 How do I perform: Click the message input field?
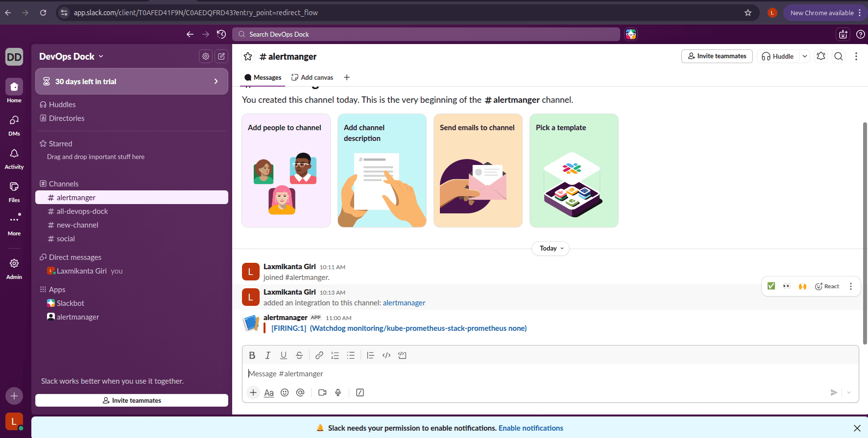[551, 374]
